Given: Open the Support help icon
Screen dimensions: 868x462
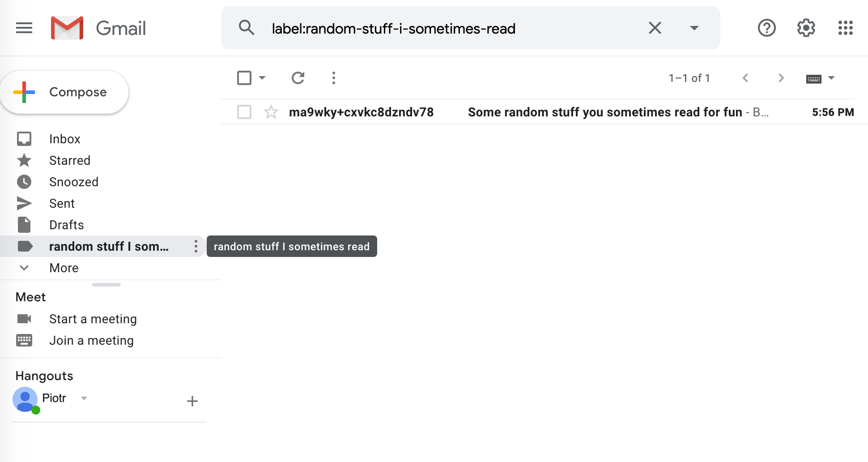Looking at the screenshot, I should point(766,28).
